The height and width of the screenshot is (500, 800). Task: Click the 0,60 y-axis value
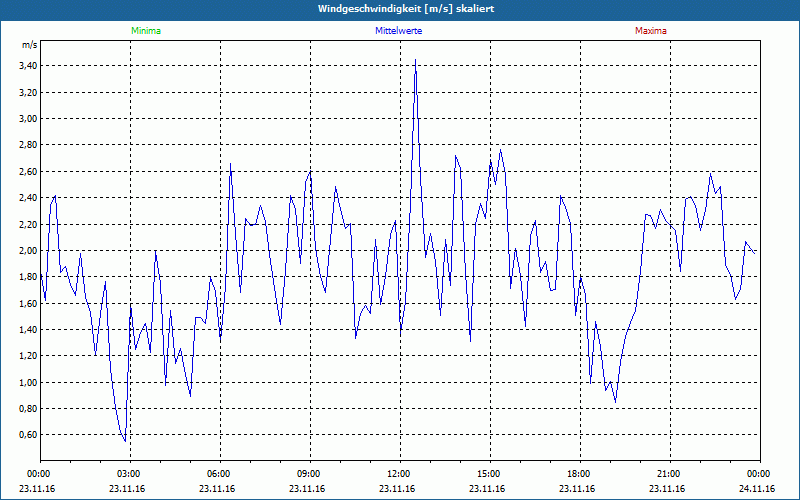coord(29,435)
